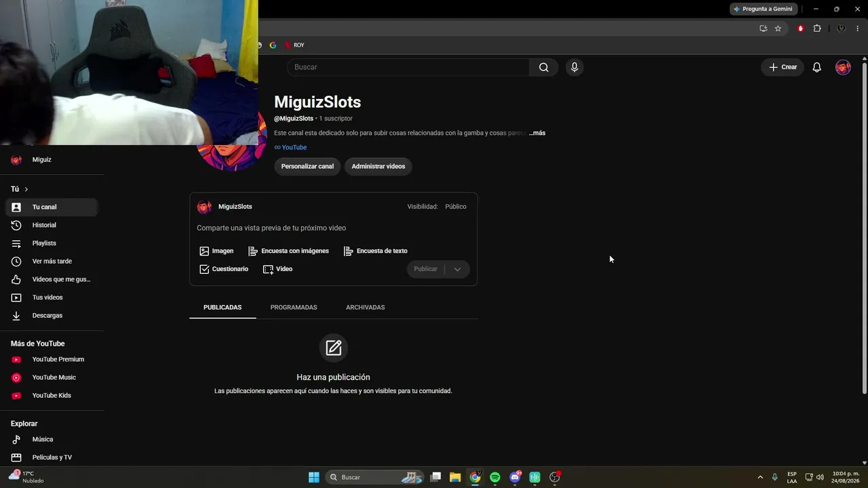Open Tu canal in the sidebar
Image resolution: width=868 pixels, height=488 pixels.
(x=52, y=207)
